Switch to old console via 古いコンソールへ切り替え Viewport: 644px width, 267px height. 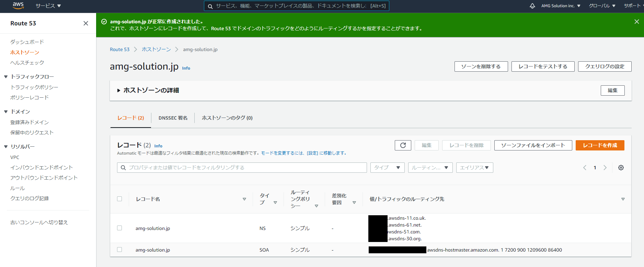39,222
